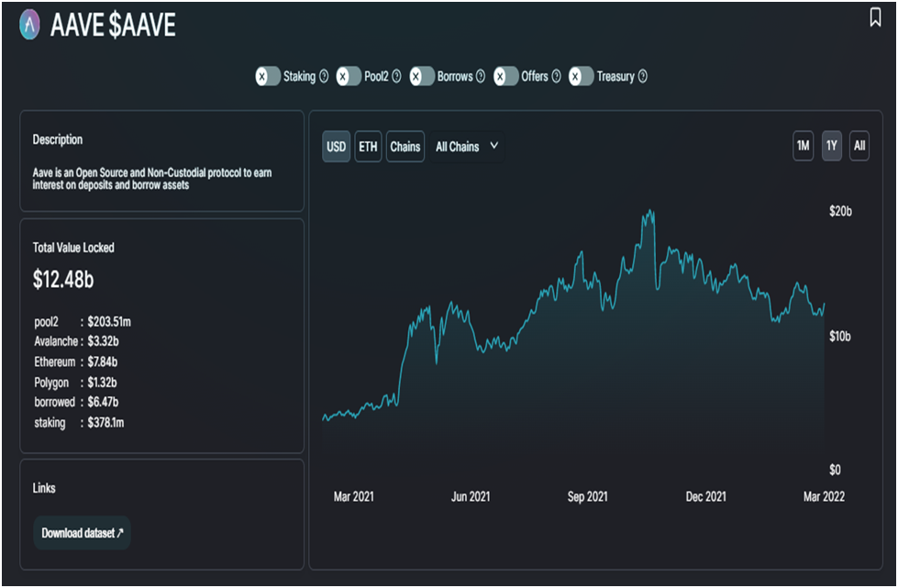The height and width of the screenshot is (588, 898).
Task: Show All time range on chart
Action: [x=859, y=146]
